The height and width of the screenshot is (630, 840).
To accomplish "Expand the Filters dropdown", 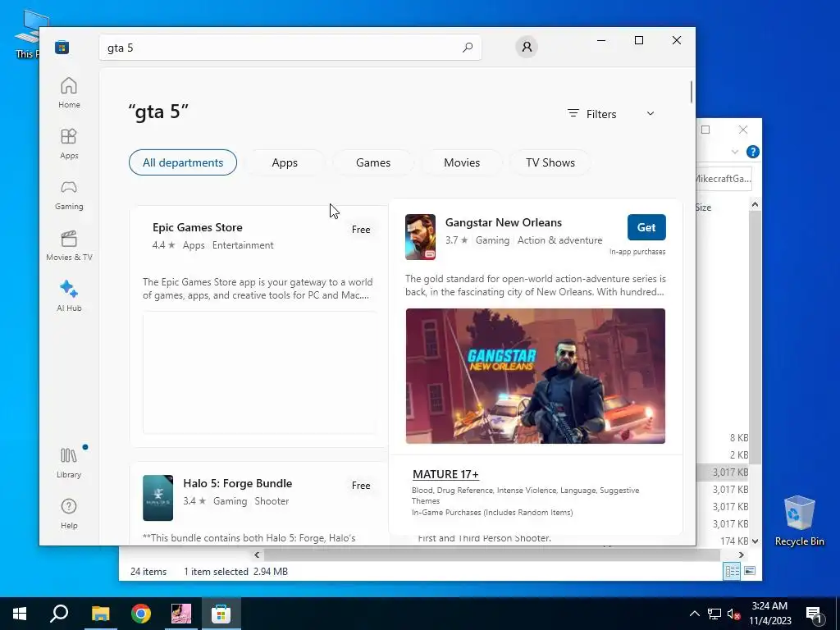I will 611,113.
